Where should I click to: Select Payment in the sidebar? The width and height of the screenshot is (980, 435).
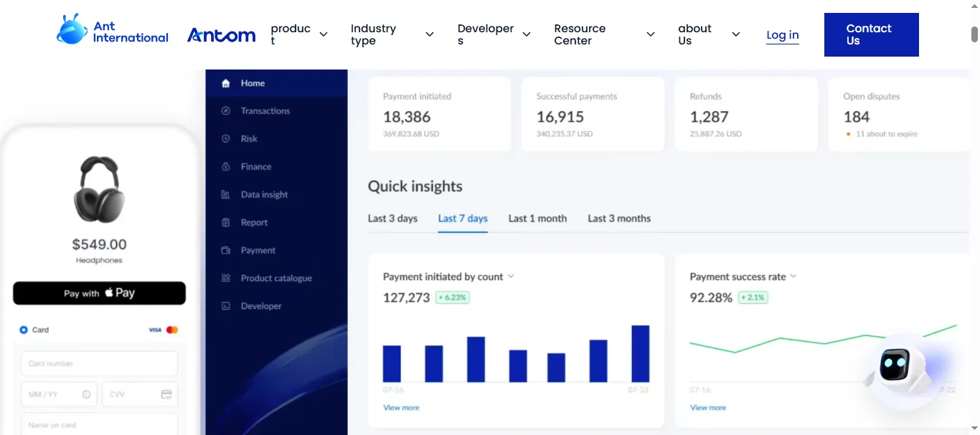click(277, 251)
